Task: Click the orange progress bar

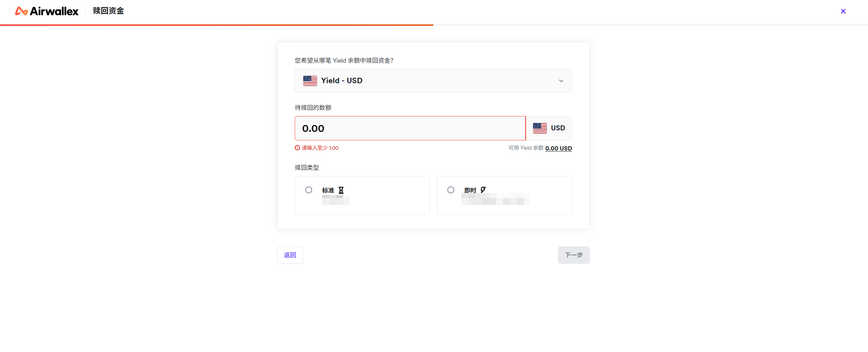Action: tap(216, 25)
